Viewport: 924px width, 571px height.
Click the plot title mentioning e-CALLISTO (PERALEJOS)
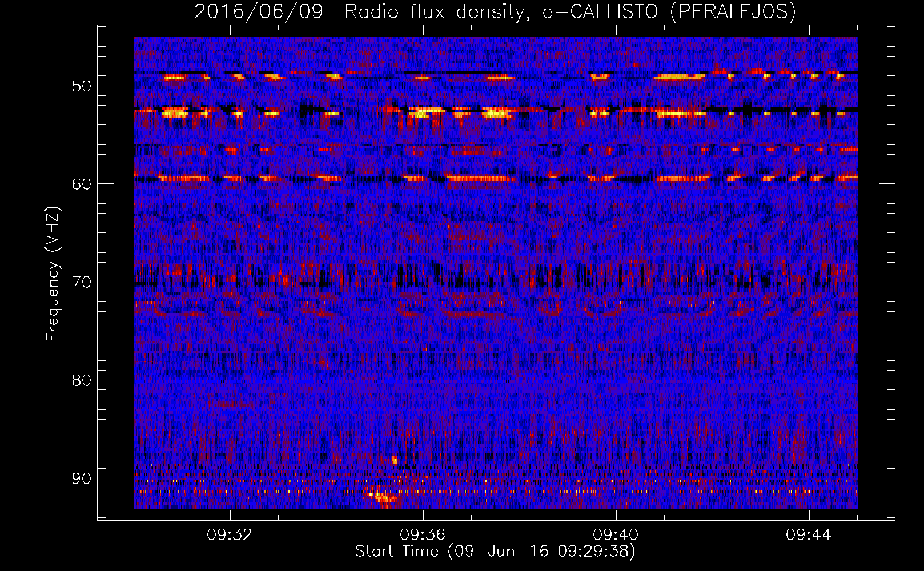[495, 11]
